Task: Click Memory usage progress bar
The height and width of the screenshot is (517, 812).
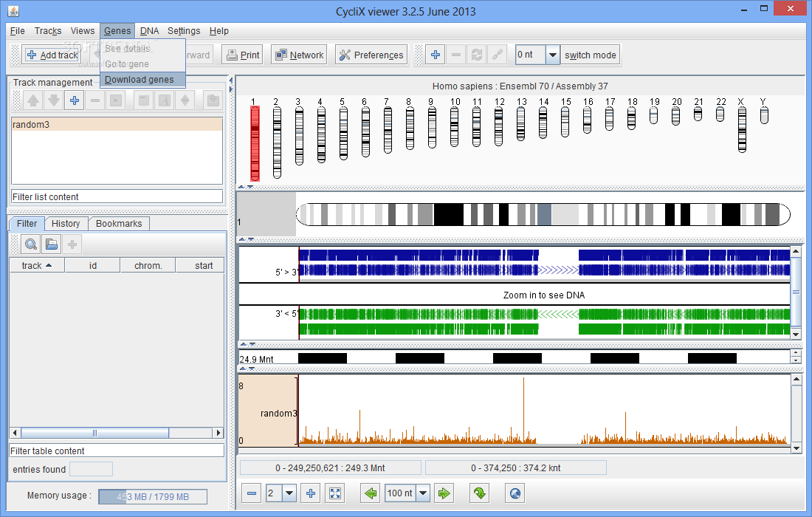Action: coord(153,496)
